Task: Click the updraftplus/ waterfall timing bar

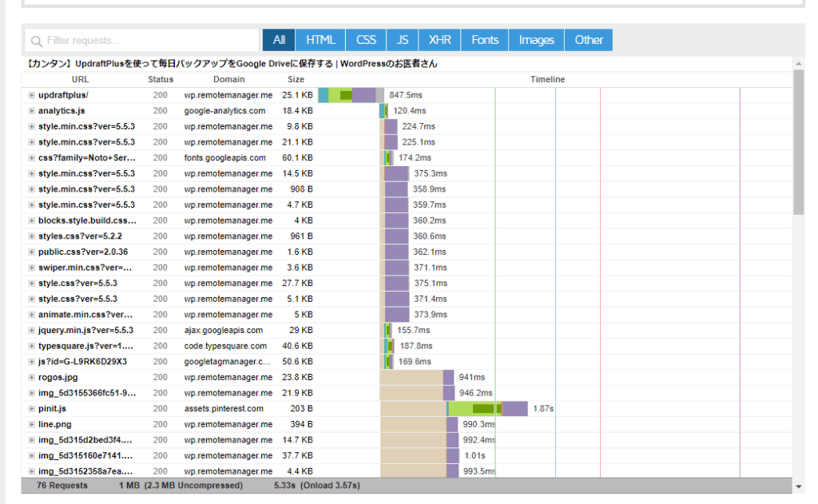Action: point(351,95)
